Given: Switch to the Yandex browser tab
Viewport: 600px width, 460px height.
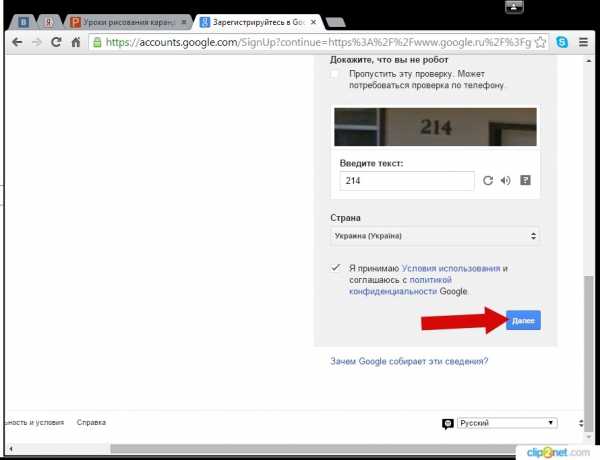Looking at the screenshot, I should click(x=49, y=23).
